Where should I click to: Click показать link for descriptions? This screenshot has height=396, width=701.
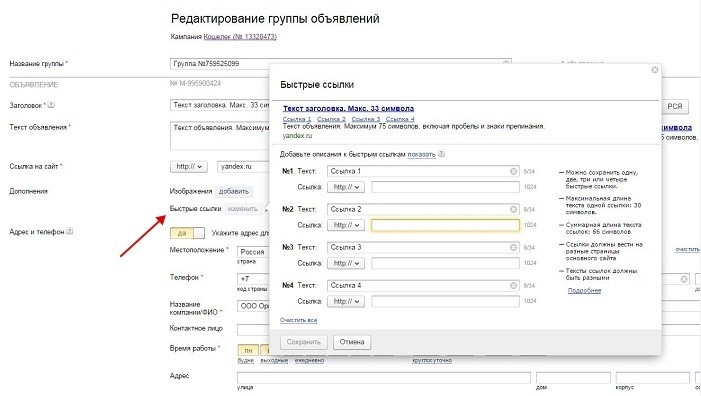(x=421, y=154)
